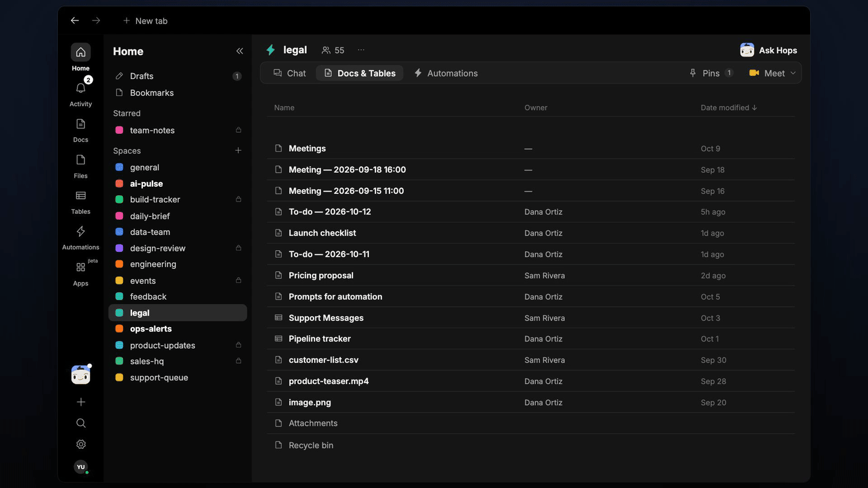Switch to the Chat tab
This screenshot has height=488, width=868.
coord(290,73)
